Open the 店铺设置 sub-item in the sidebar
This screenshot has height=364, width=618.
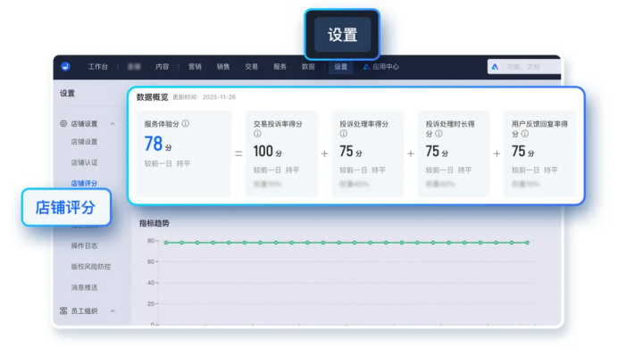(x=84, y=142)
